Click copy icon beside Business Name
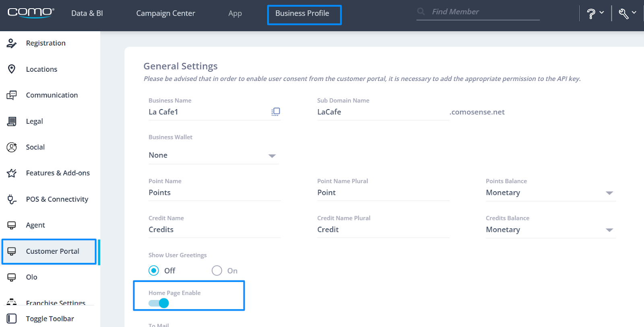 [x=276, y=112]
